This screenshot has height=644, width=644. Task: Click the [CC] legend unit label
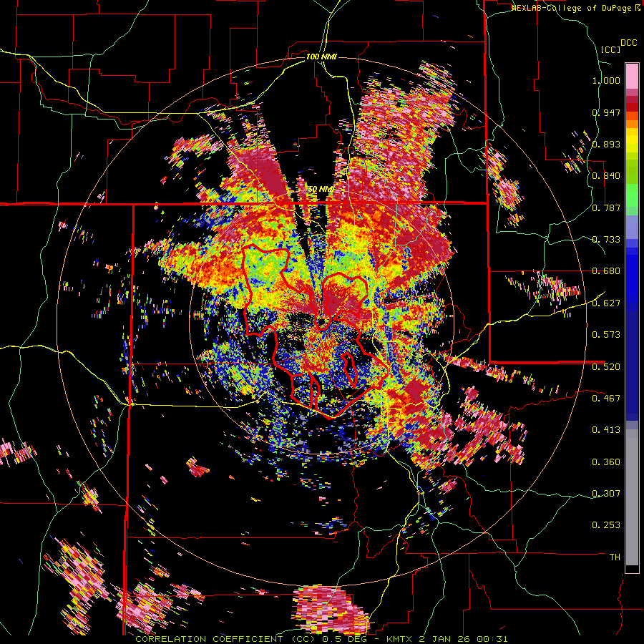(x=610, y=49)
